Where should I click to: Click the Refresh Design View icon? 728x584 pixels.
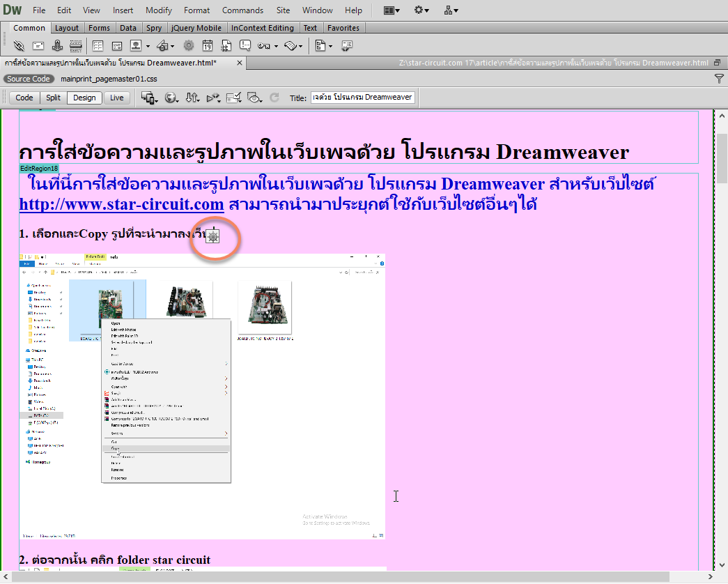(274, 98)
